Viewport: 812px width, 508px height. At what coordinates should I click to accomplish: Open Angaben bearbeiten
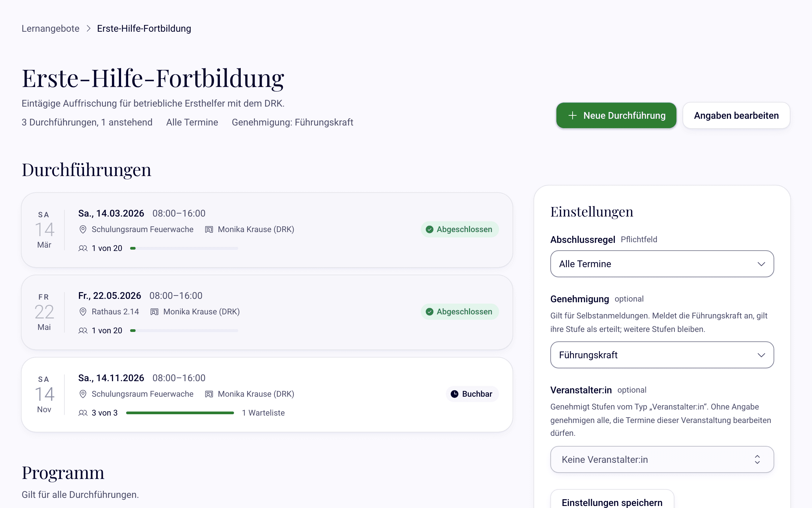coord(736,115)
